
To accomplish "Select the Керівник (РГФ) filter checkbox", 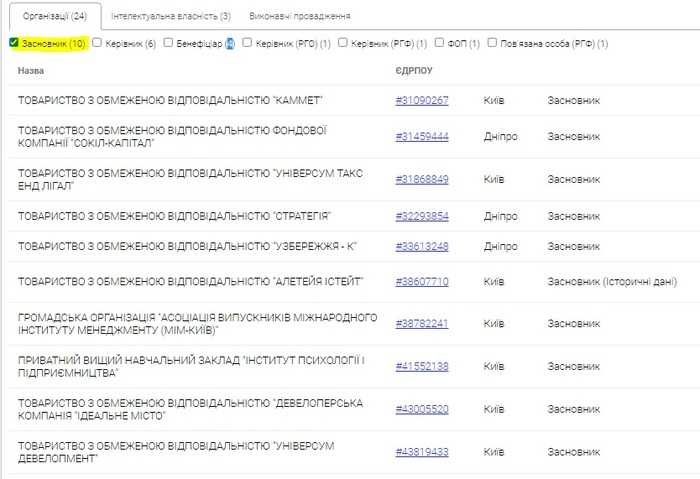I will pos(343,44).
